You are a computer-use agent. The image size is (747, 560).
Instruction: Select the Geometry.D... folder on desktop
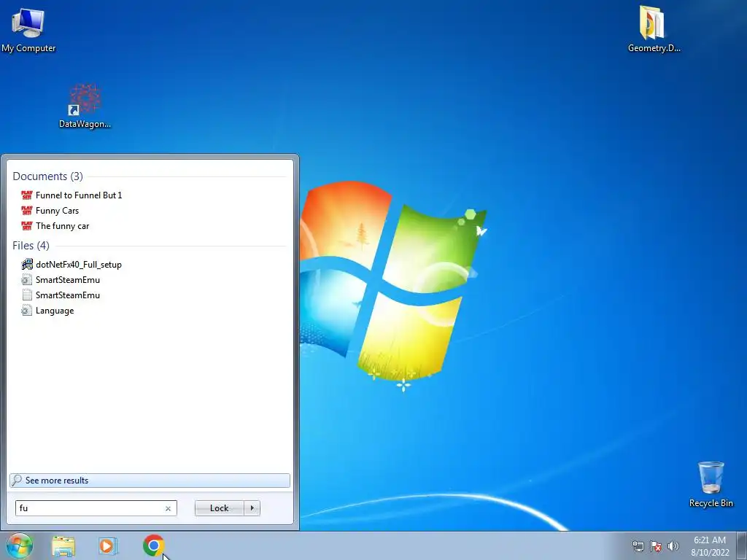654,29
